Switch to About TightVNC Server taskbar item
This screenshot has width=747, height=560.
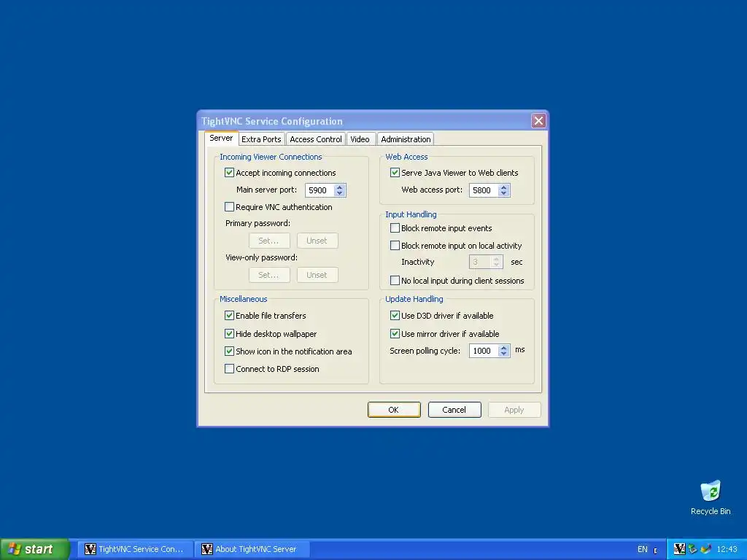251,549
